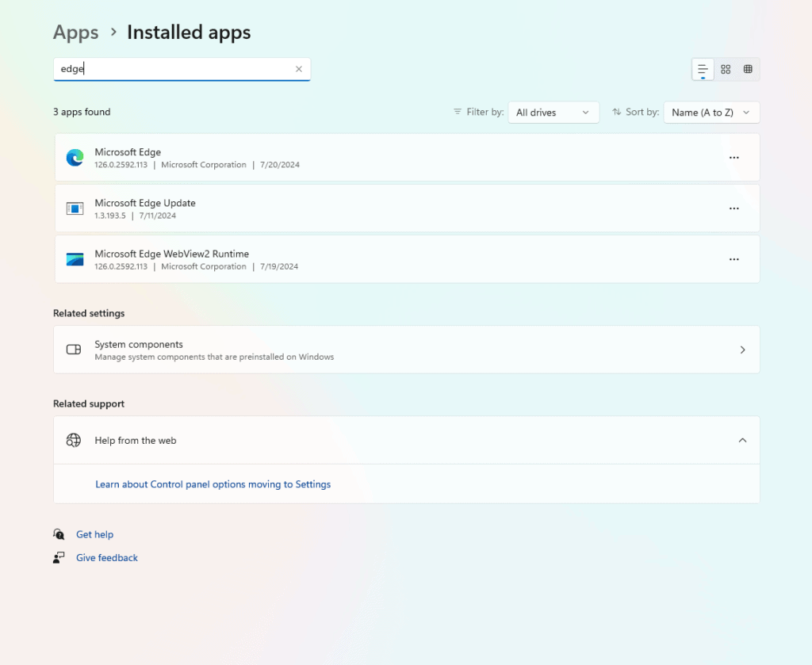
Task: Switch to grid view layout
Action: pyautogui.click(x=726, y=69)
